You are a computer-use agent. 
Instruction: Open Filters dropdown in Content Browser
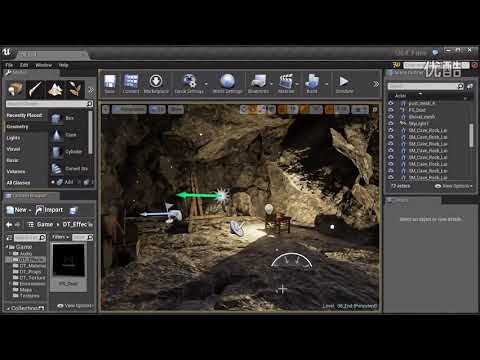point(60,237)
